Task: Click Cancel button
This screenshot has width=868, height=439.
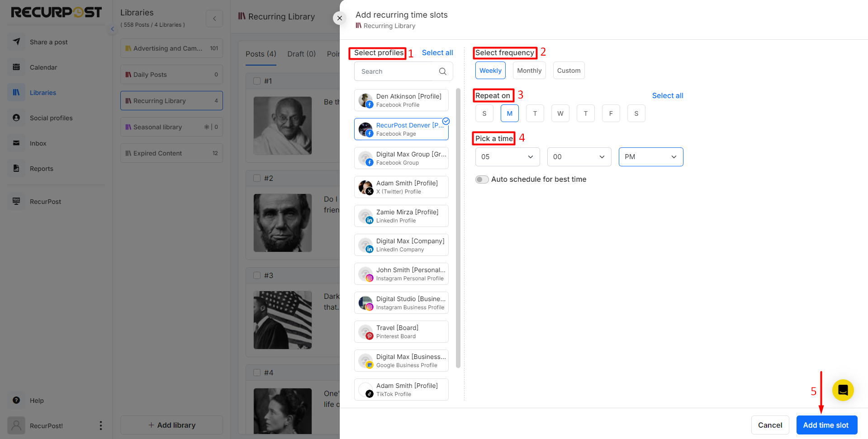Action: click(x=770, y=425)
